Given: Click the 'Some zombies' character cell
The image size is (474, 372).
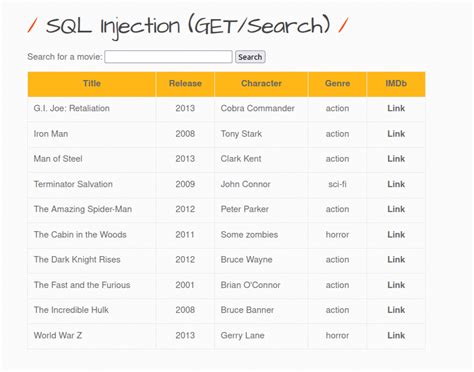Looking at the screenshot, I should 261,234.
